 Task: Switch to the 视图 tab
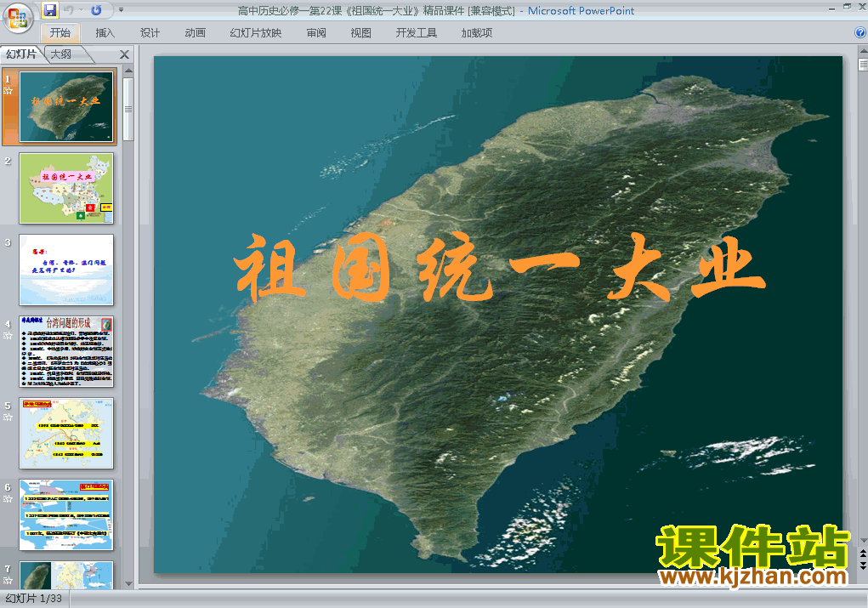point(361,32)
